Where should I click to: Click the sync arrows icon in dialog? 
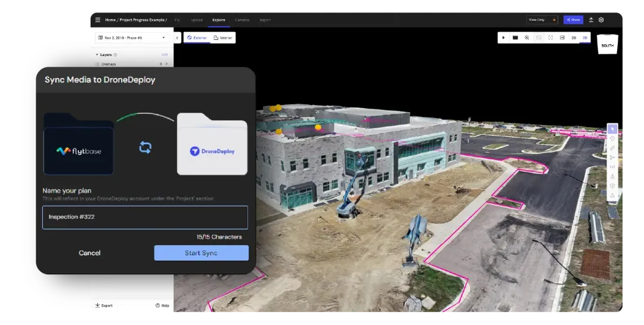145,147
